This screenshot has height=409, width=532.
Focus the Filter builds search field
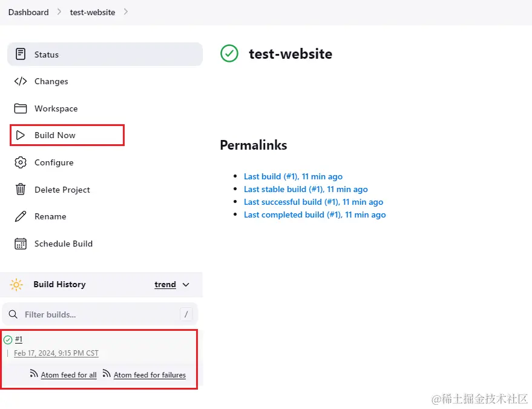[x=97, y=314]
